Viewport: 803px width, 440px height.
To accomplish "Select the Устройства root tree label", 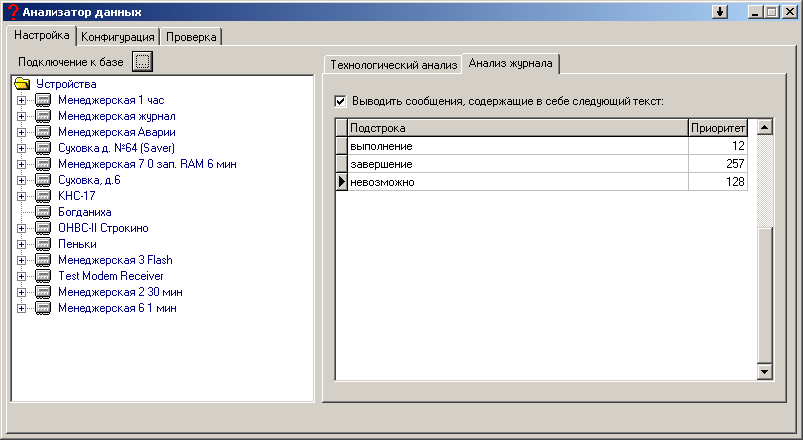I will pos(66,84).
